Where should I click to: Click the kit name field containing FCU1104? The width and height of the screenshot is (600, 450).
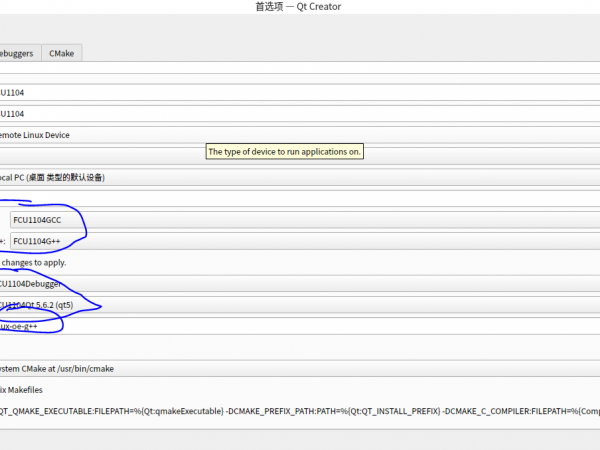(300, 92)
